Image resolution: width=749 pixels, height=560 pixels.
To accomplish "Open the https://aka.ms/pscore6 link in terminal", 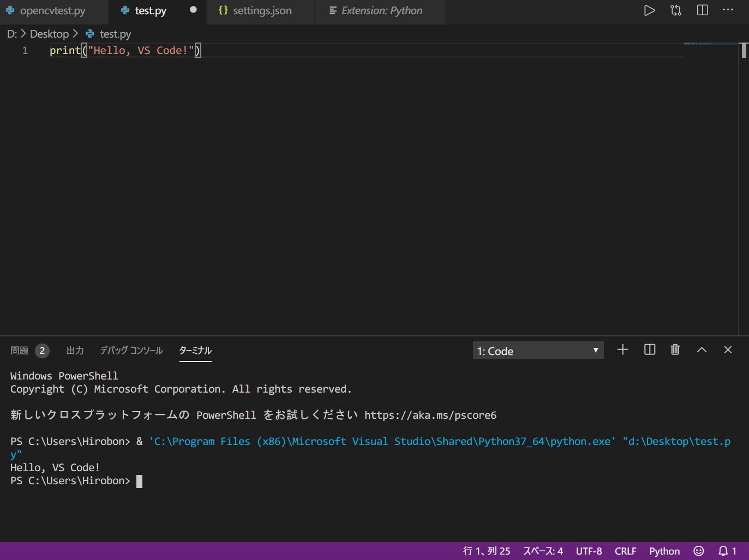I will (430, 415).
